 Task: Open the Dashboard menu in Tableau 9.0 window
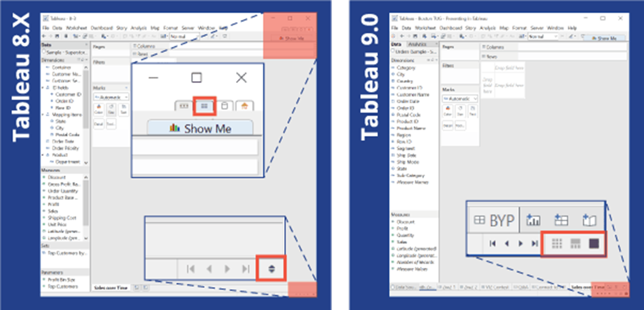[x=450, y=28]
